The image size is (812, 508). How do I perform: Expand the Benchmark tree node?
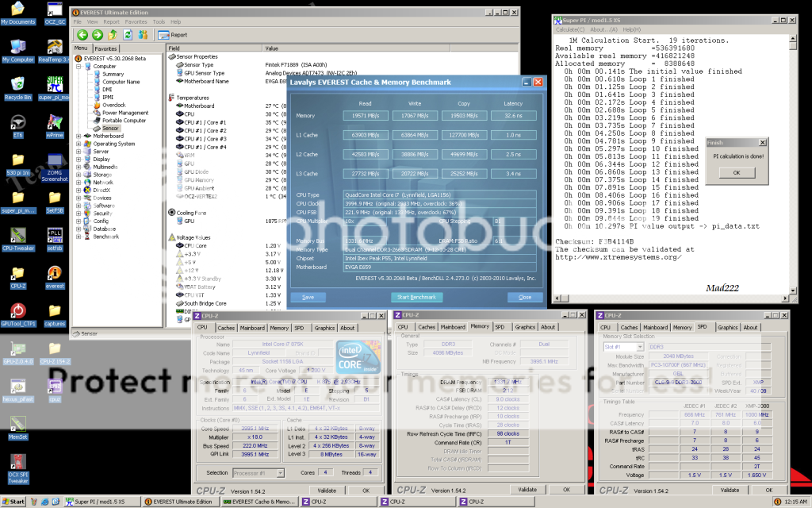[79, 237]
